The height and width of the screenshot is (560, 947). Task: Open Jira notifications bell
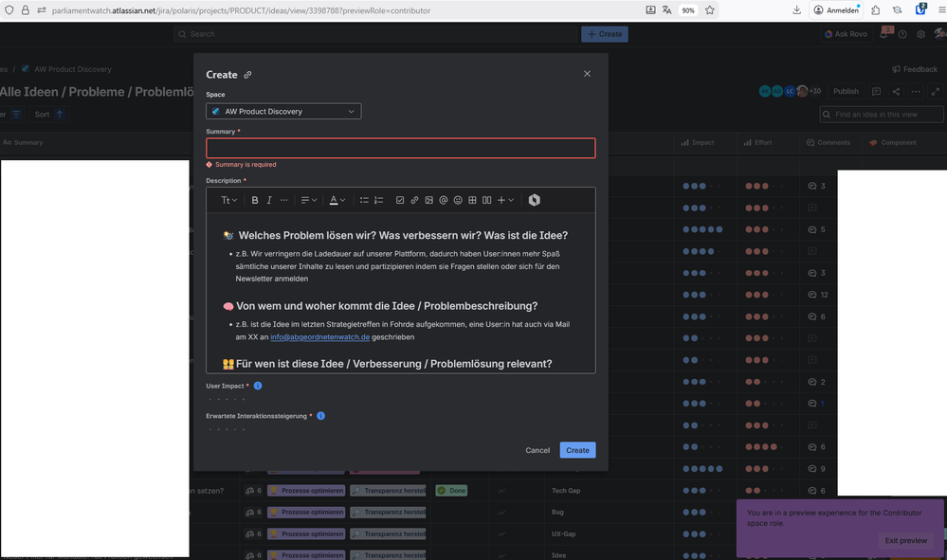(x=884, y=34)
